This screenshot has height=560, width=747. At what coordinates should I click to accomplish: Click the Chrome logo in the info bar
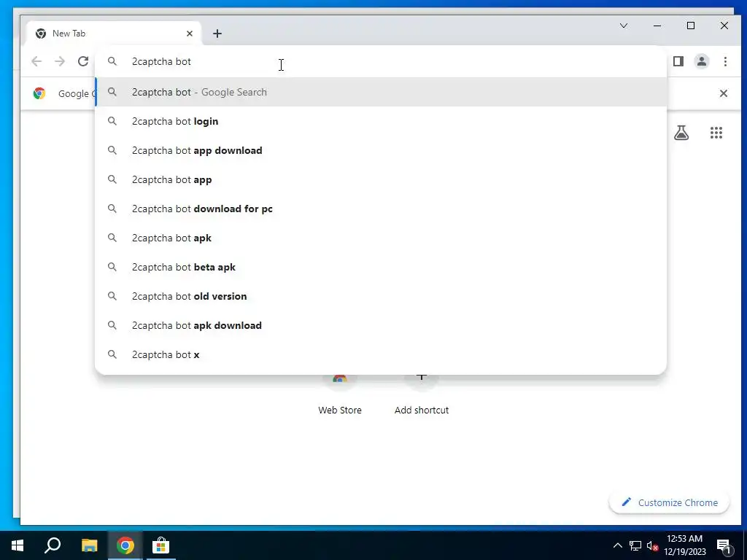tap(39, 93)
